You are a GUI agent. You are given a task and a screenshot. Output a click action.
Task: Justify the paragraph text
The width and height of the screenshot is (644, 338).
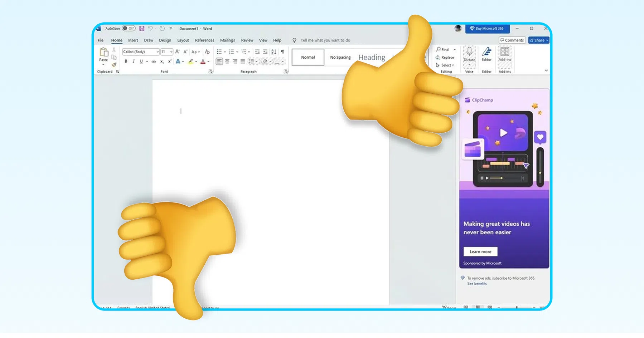pyautogui.click(x=243, y=62)
